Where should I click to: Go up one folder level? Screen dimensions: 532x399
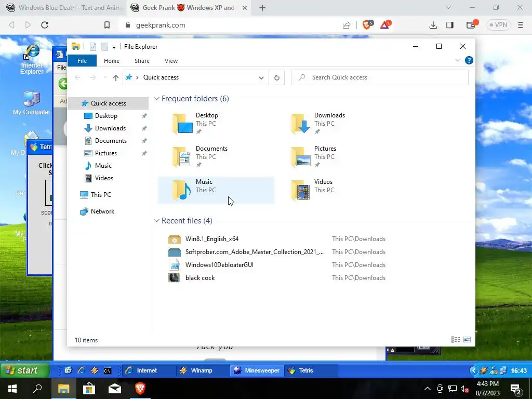coord(116,78)
